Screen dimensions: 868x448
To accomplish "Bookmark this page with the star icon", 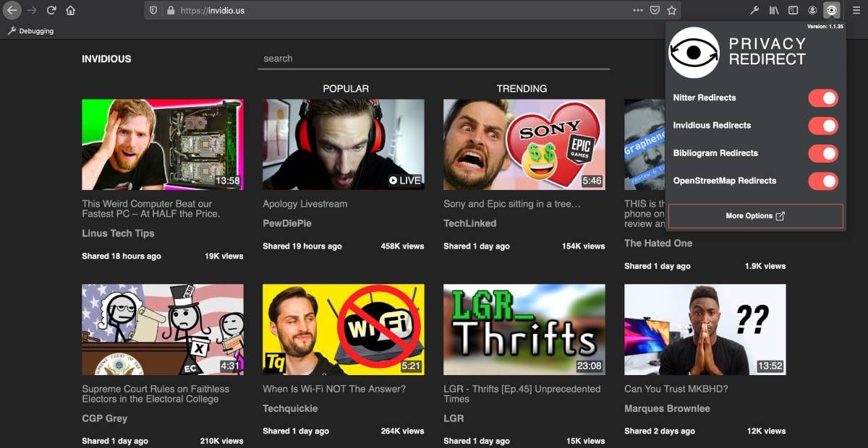I will [671, 10].
